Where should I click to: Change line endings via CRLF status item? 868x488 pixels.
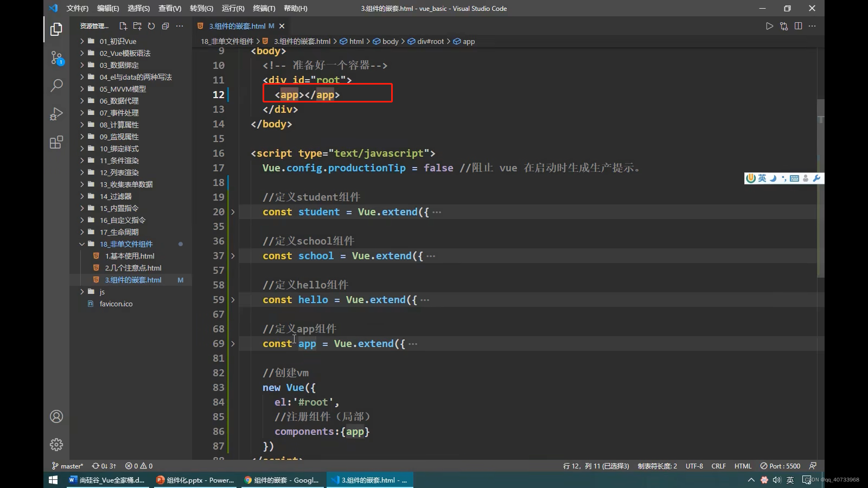click(x=718, y=466)
